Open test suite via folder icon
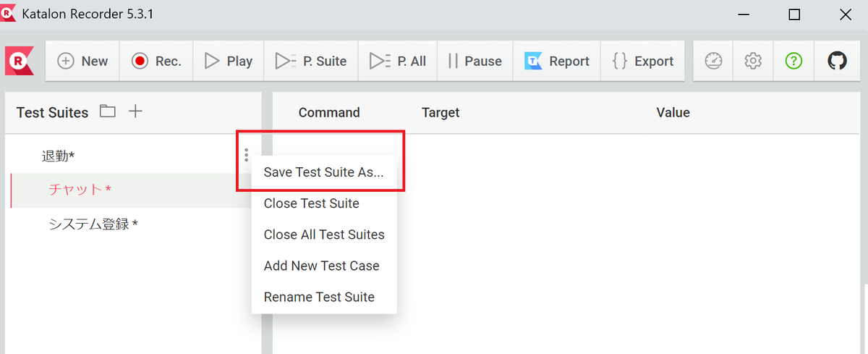Image resolution: width=868 pixels, height=354 pixels. click(x=108, y=111)
